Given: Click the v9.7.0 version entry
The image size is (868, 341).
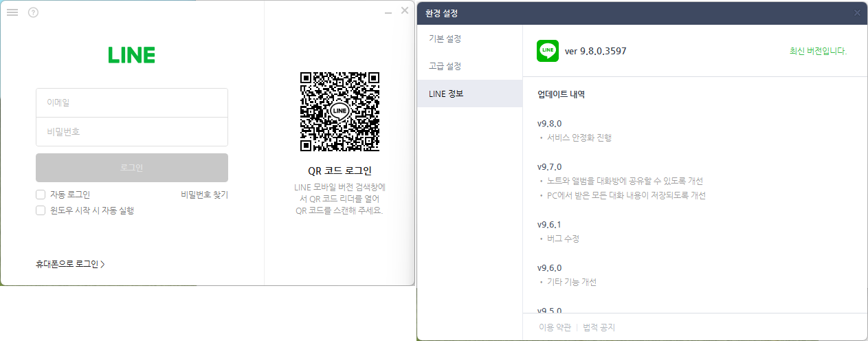Looking at the screenshot, I should (550, 166).
